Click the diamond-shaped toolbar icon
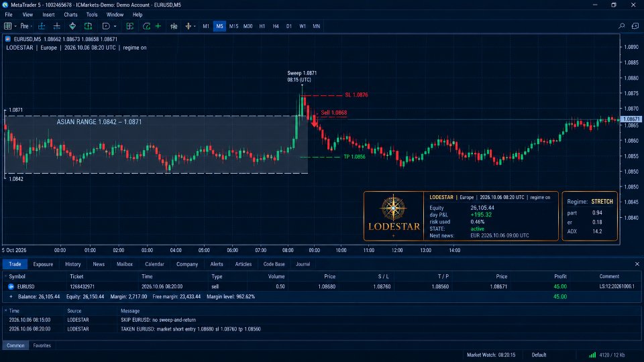 tap(72, 26)
